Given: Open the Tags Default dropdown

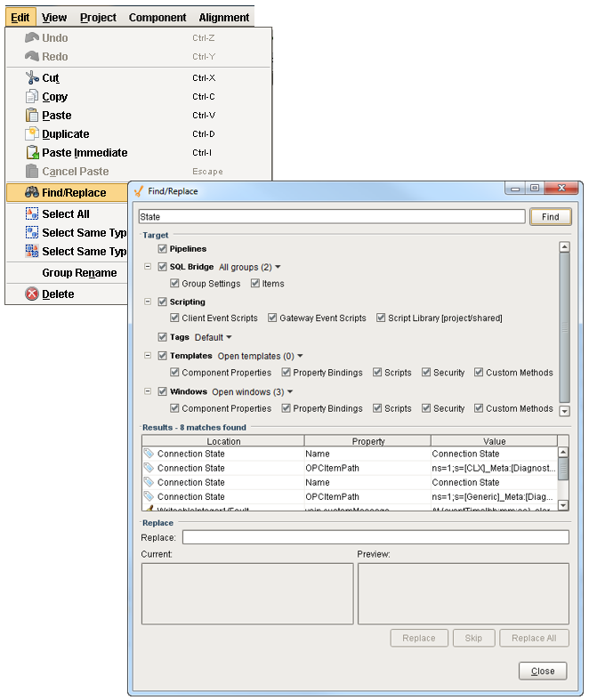Looking at the screenshot, I should (x=214, y=337).
